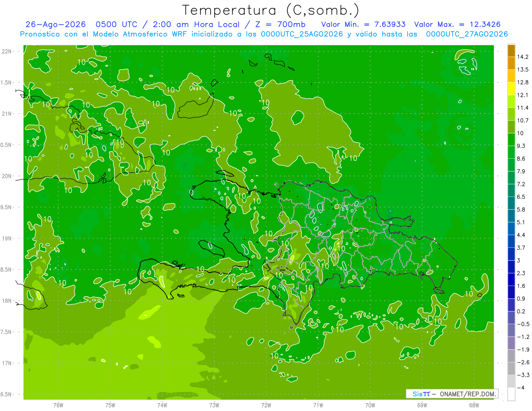Click the colorbar value "-3.3"
The image size is (532, 411).
tap(523, 375)
